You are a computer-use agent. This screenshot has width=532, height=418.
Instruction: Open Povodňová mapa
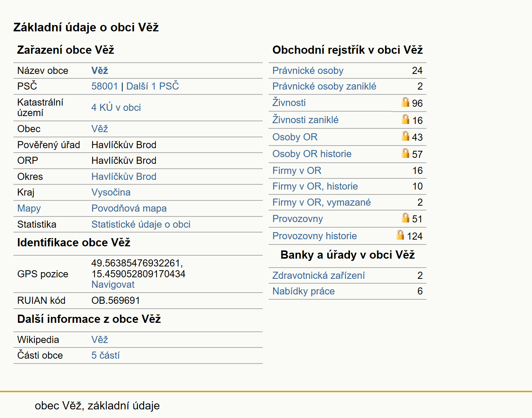click(x=129, y=208)
